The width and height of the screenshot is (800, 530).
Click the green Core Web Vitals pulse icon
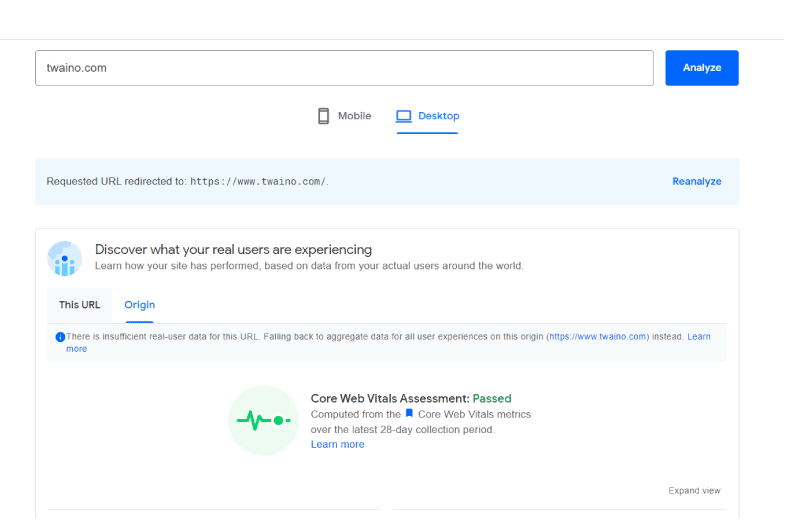(263, 420)
